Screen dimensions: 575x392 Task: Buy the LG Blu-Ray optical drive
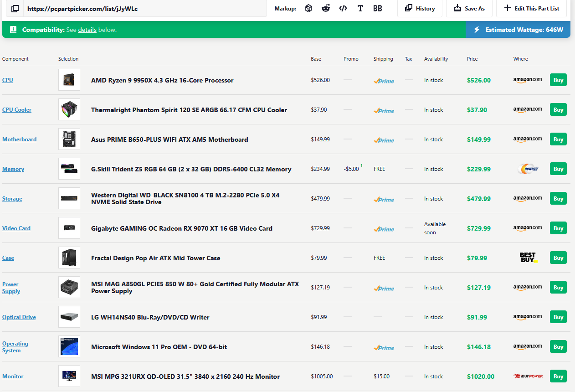tap(558, 317)
